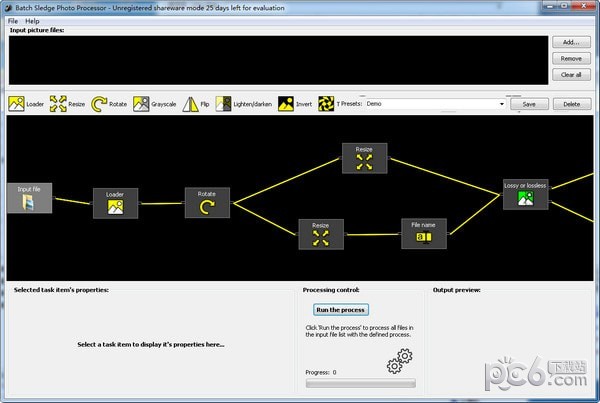
Task: Open the Help menu
Action: pos(32,21)
